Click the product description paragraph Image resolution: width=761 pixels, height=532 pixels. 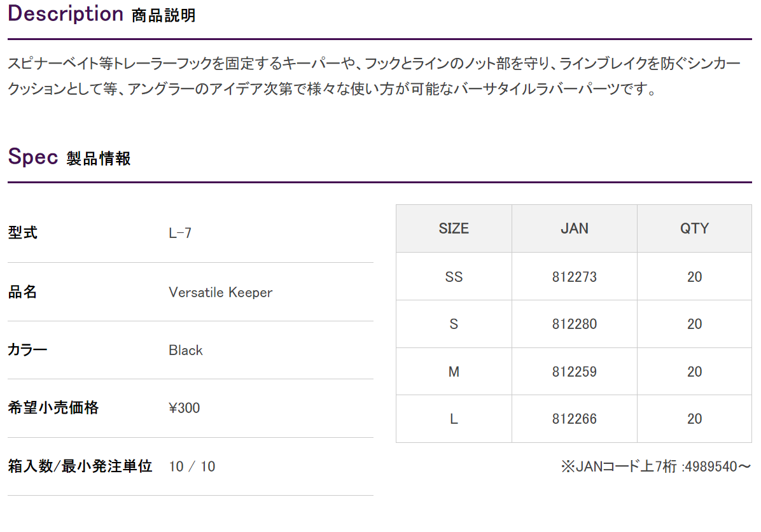click(x=374, y=76)
